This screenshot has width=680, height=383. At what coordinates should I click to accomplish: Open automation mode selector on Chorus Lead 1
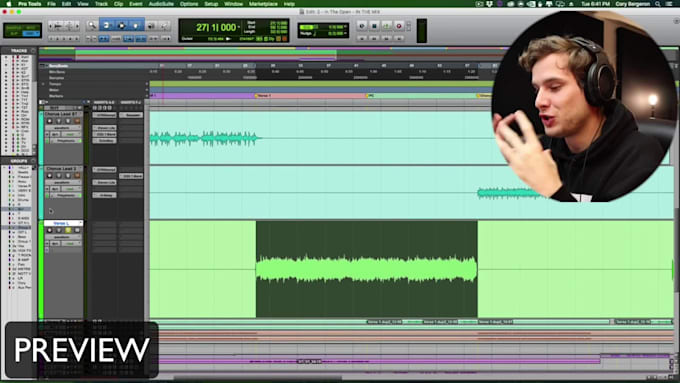pos(71,134)
